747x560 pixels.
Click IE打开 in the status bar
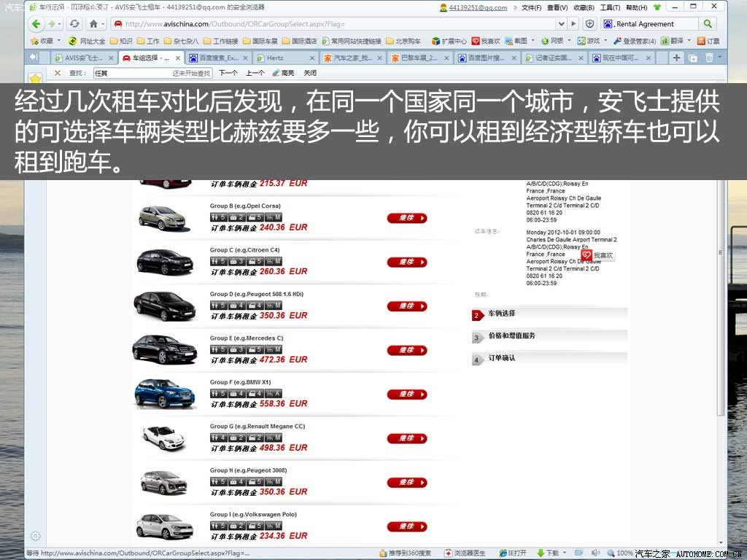pyautogui.click(x=513, y=553)
